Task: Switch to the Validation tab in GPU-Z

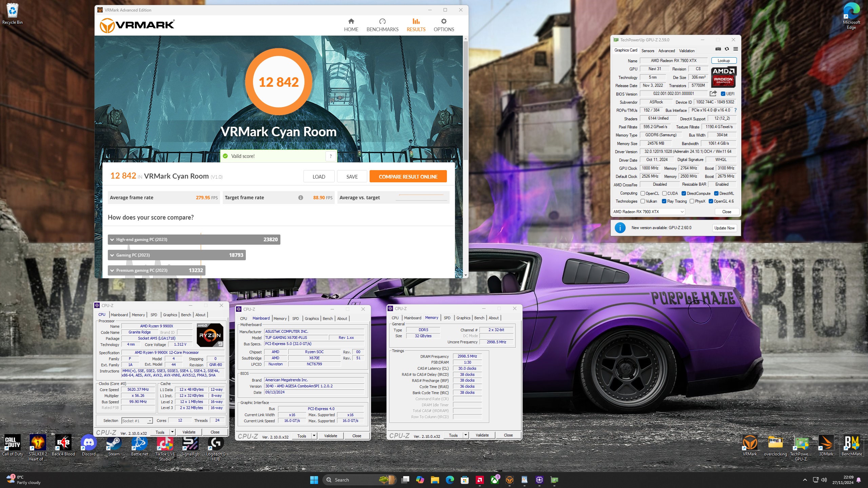Action: [x=687, y=50]
